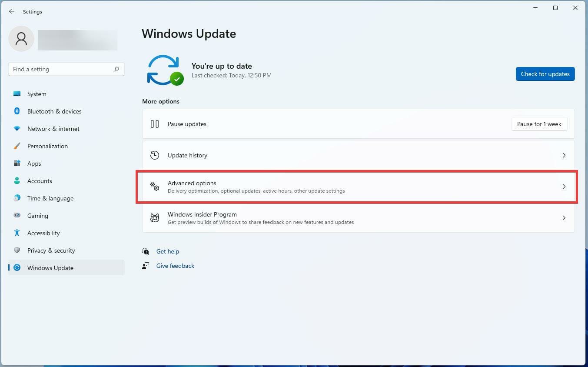Screen dimensions: 588x367
Task: Click Give feedback
Action: 175,266
